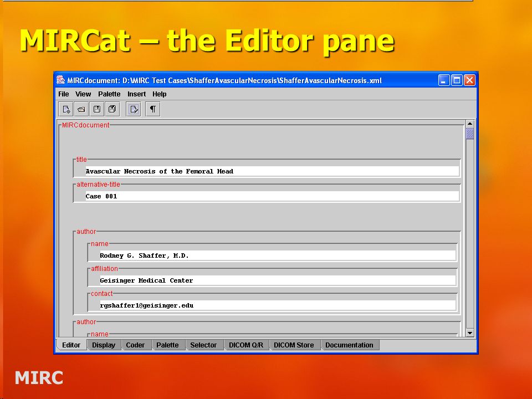Toggle the document checkmark toolbar icon

pyautogui.click(x=134, y=109)
